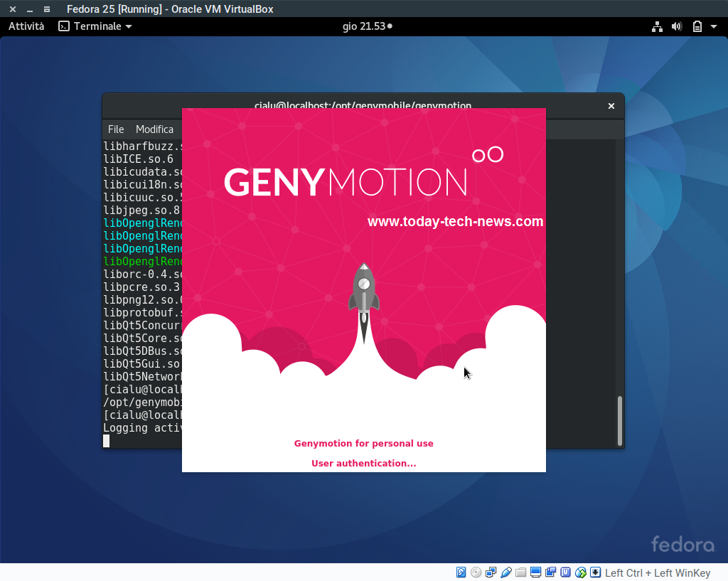Viewport: 728px width, 581px height.
Task: Click the terminal line libICE.so.6
Action: point(139,159)
